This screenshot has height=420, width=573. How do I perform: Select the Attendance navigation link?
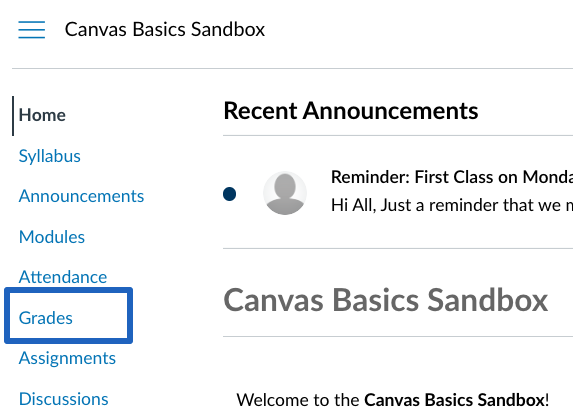63,277
